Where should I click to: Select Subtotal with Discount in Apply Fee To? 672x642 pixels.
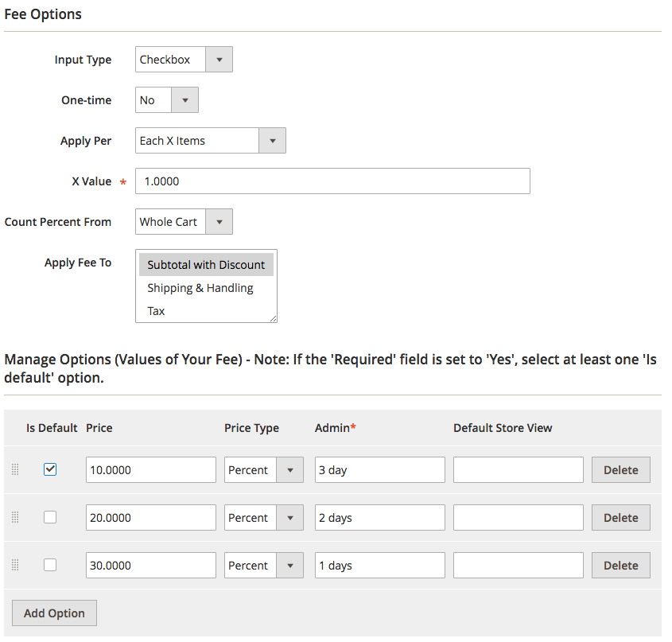click(x=206, y=265)
